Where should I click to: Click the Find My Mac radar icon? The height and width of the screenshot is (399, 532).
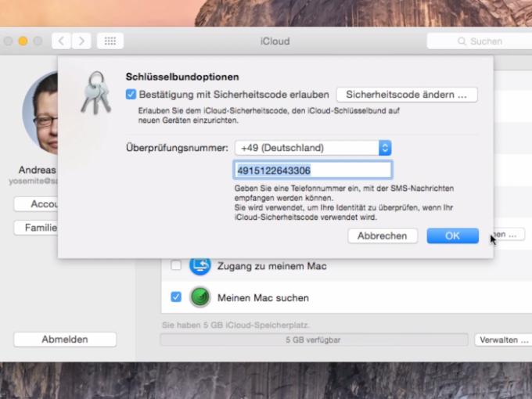[199, 297]
